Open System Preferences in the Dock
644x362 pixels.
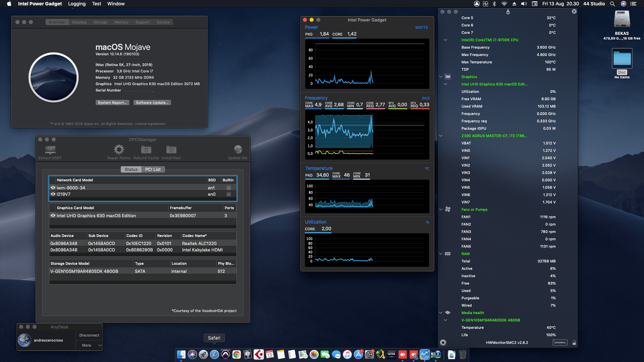coord(369,354)
